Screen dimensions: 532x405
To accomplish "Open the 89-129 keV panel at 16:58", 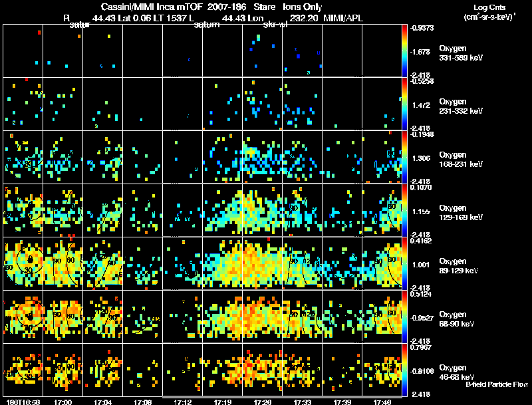I will [x=23, y=263].
